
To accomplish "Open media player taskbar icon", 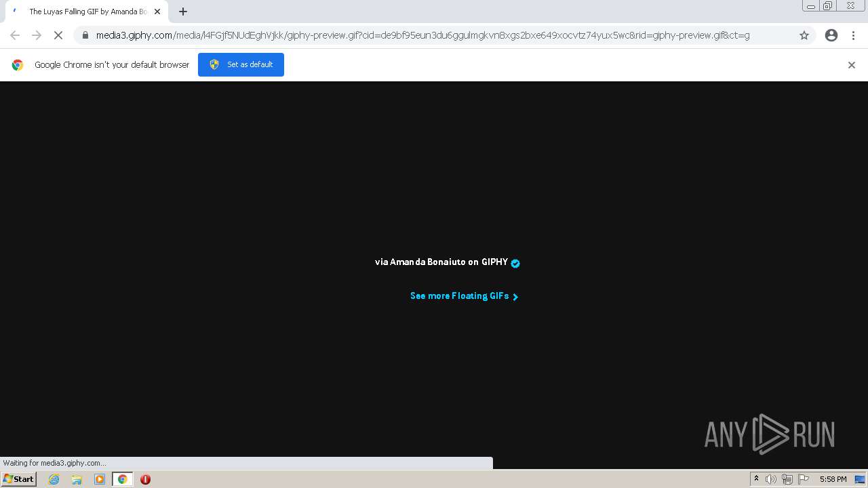I will [100, 479].
